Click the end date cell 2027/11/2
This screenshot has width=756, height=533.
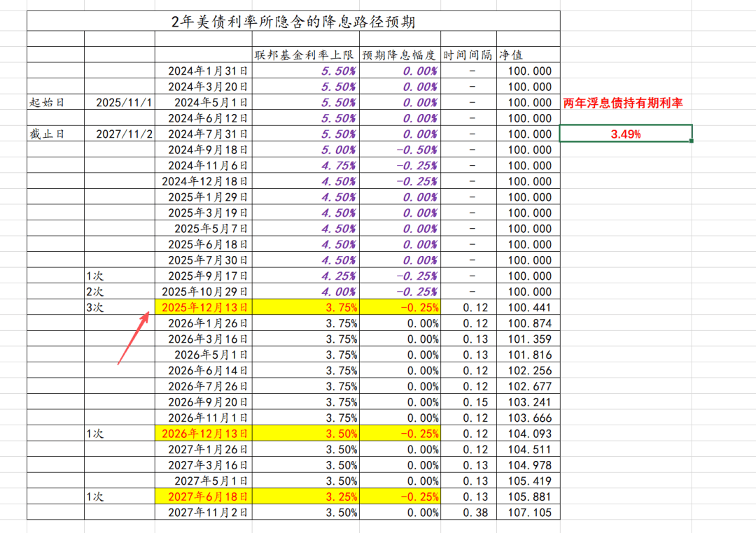(x=119, y=134)
